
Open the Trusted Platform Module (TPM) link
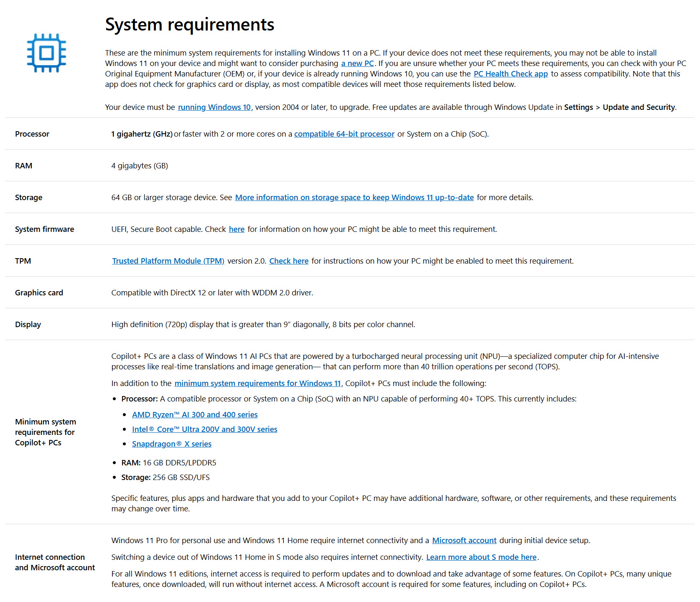tap(168, 261)
